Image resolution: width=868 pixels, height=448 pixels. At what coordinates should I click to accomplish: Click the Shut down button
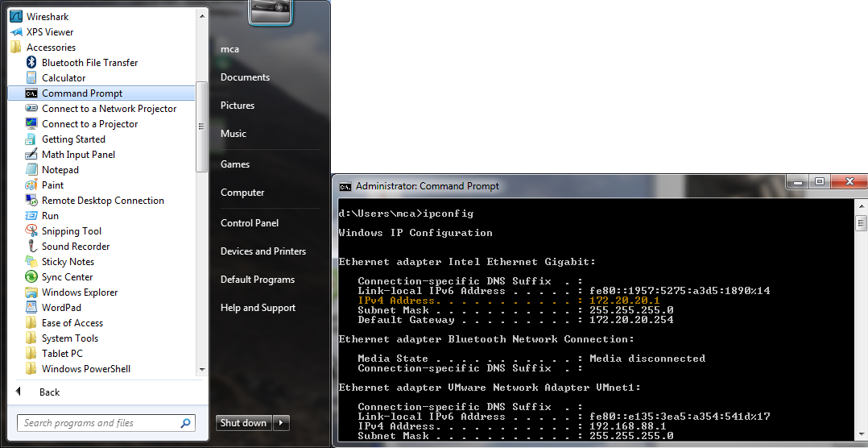(x=243, y=423)
